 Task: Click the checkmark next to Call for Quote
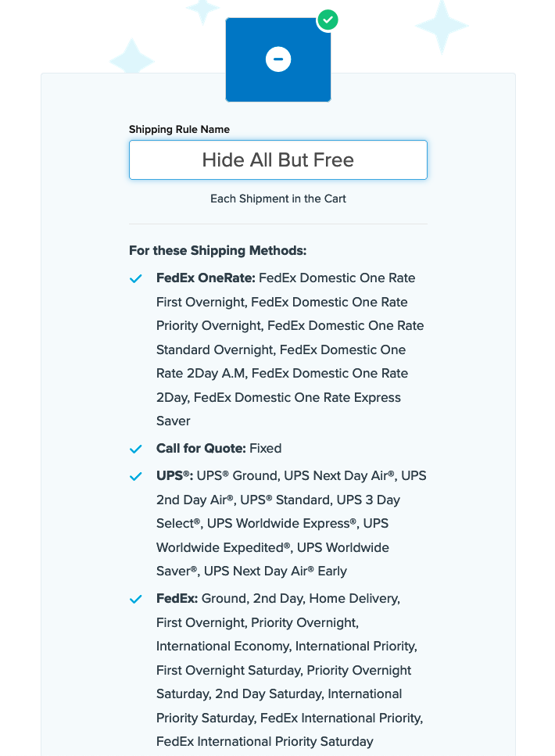(x=136, y=449)
